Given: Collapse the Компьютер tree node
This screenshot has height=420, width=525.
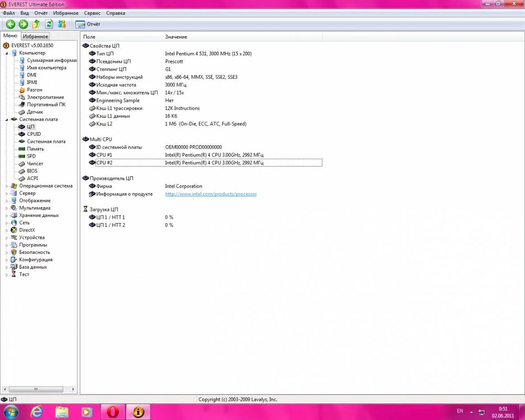Looking at the screenshot, I should (x=6, y=53).
